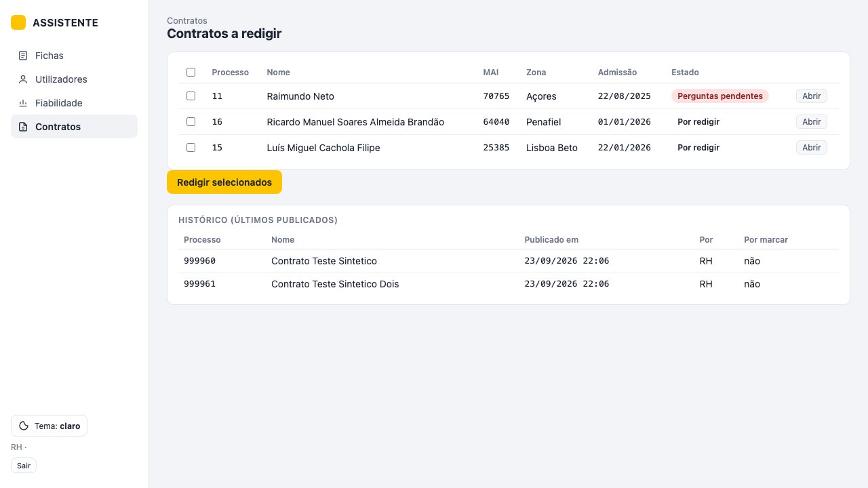868x488 pixels.
Task: Click Redigir selecionados button
Action: pyautogui.click(x=224, y=182)
